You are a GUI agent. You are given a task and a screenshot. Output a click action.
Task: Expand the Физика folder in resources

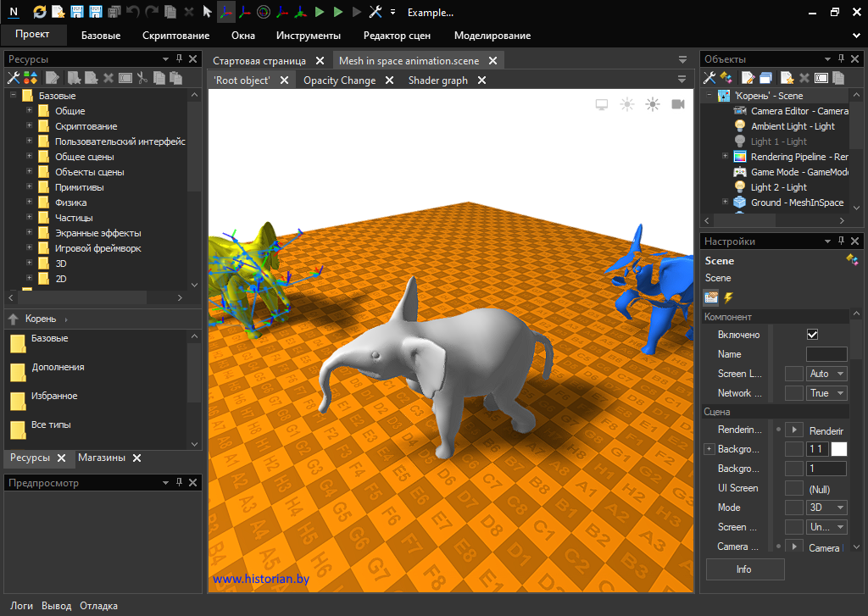(x=30, y=203)
